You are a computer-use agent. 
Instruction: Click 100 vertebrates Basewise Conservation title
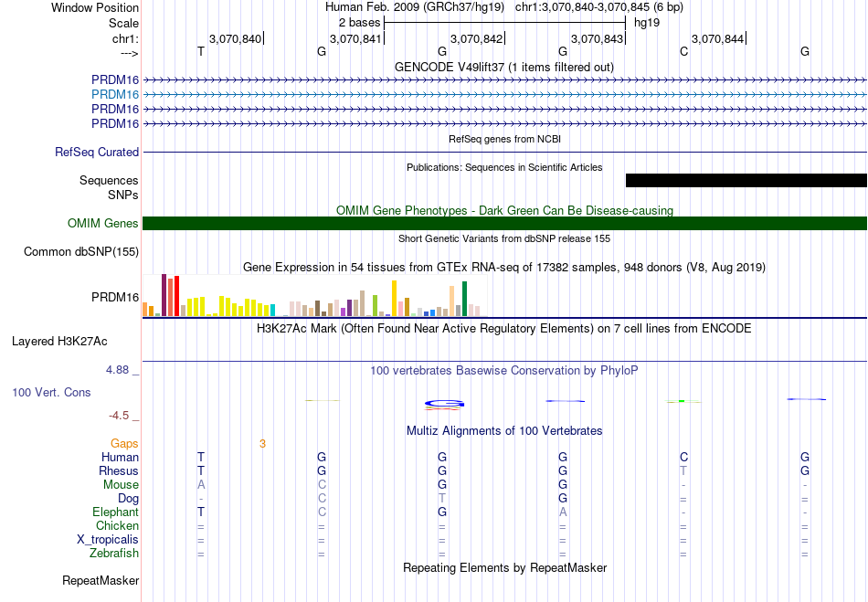pyautogui.click(x=504, y=370)
